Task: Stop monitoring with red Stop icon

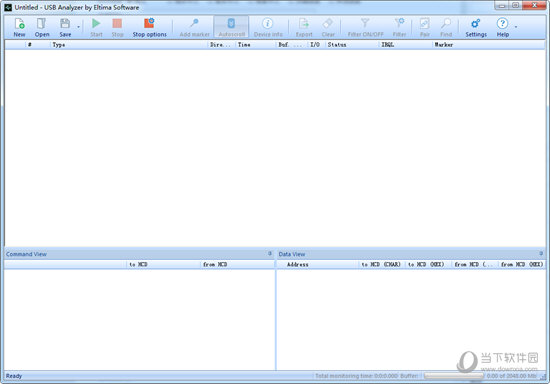Action: [117, 27]
